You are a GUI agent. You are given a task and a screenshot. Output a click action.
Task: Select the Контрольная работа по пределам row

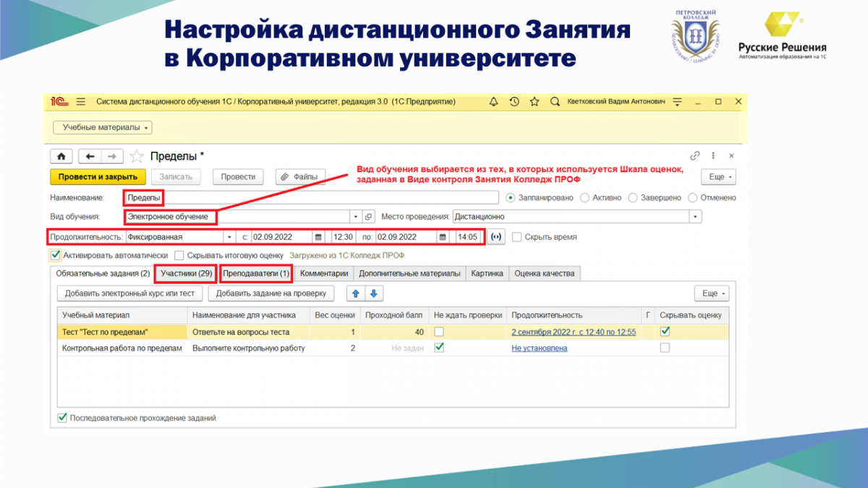(391, 348)
